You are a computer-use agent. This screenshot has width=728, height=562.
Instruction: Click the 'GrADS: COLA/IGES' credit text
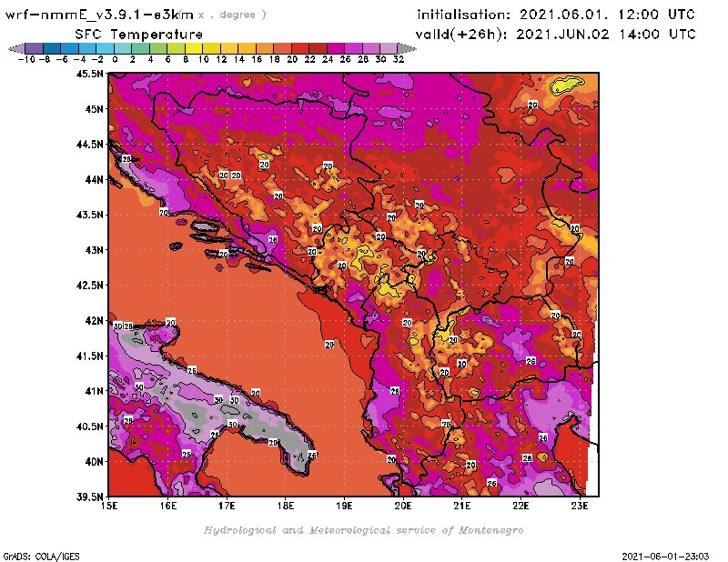coord(42,557)
